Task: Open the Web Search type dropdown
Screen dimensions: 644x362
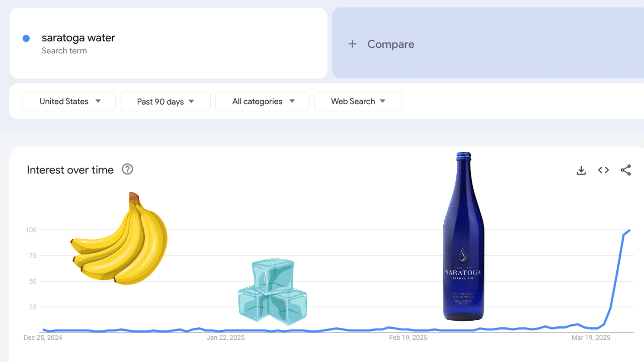Action: point(358,102)
